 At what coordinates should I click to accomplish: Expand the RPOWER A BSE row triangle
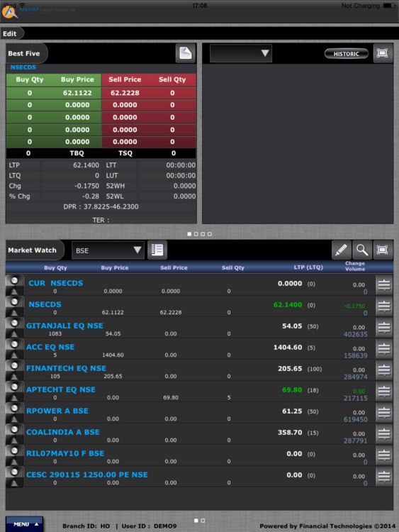(14, 419)
